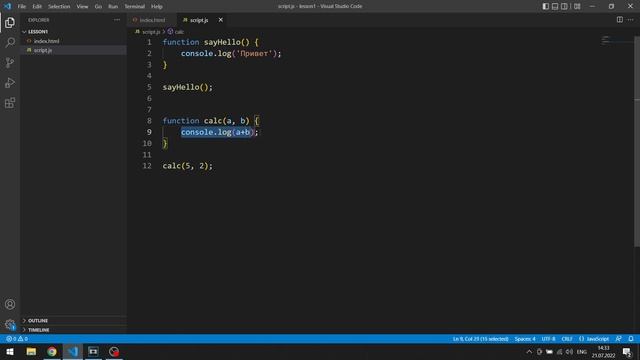The width and height of the screenshot is (640, 360).
Task: Open the Manage gear icon
Action: tap(10, 324)
